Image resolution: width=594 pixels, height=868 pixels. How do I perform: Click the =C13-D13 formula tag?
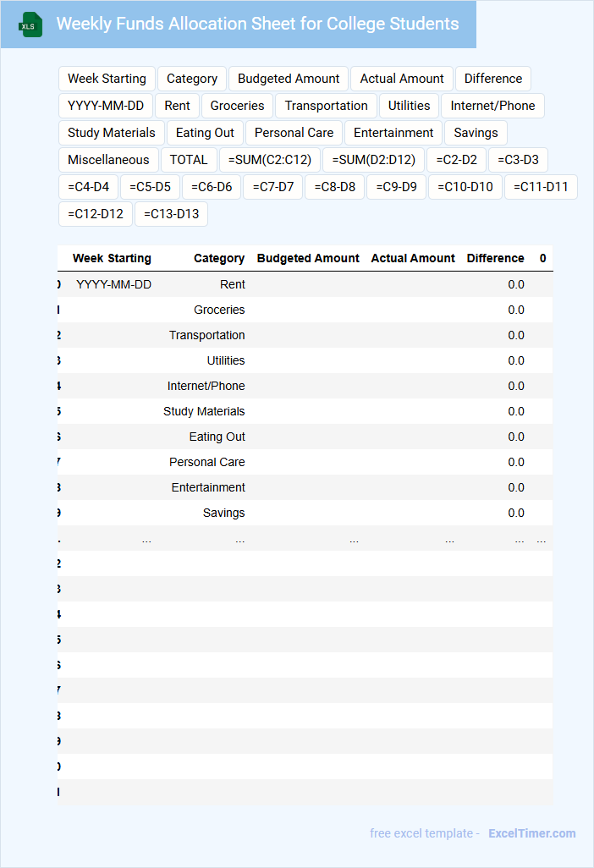[171, 214]
